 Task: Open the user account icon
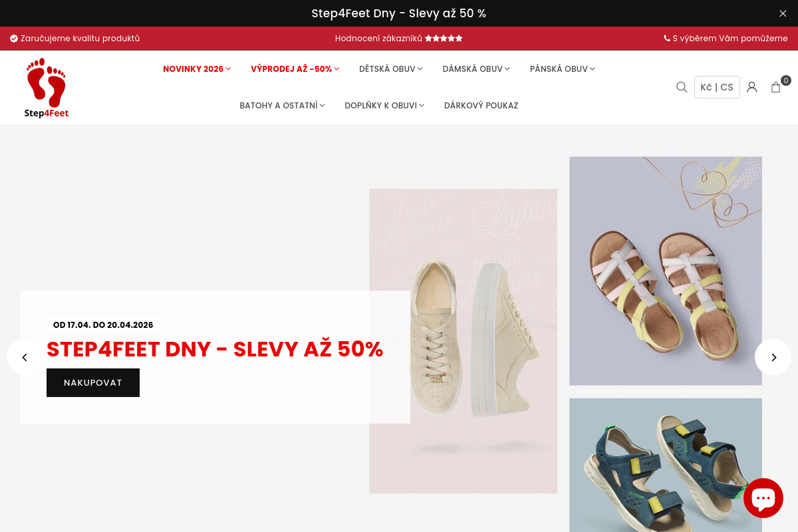point(752,87)
